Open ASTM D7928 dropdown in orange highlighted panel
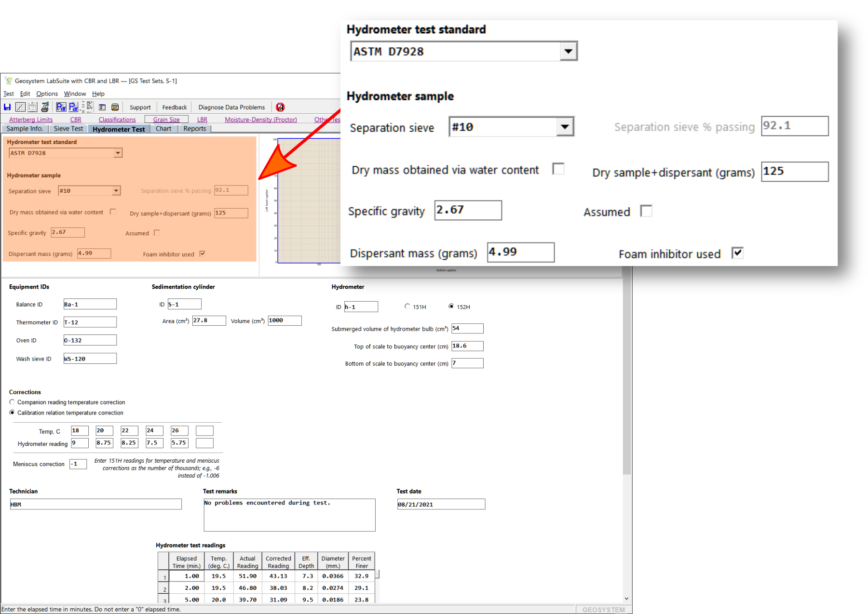Screen dimensions: 868x614 click(x=118, y=153)
